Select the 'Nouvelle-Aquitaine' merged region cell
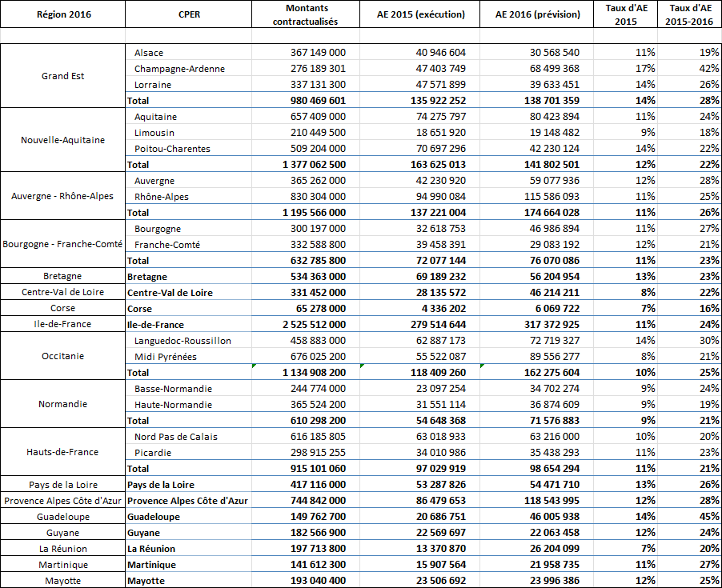The image size is (722, 588). [63, 140]
